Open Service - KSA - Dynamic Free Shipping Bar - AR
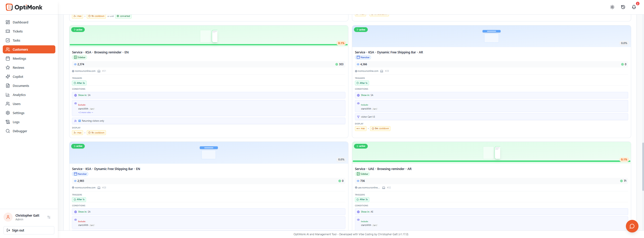The height and width of the screenshot is (238, 644). [x=389, y=52]
